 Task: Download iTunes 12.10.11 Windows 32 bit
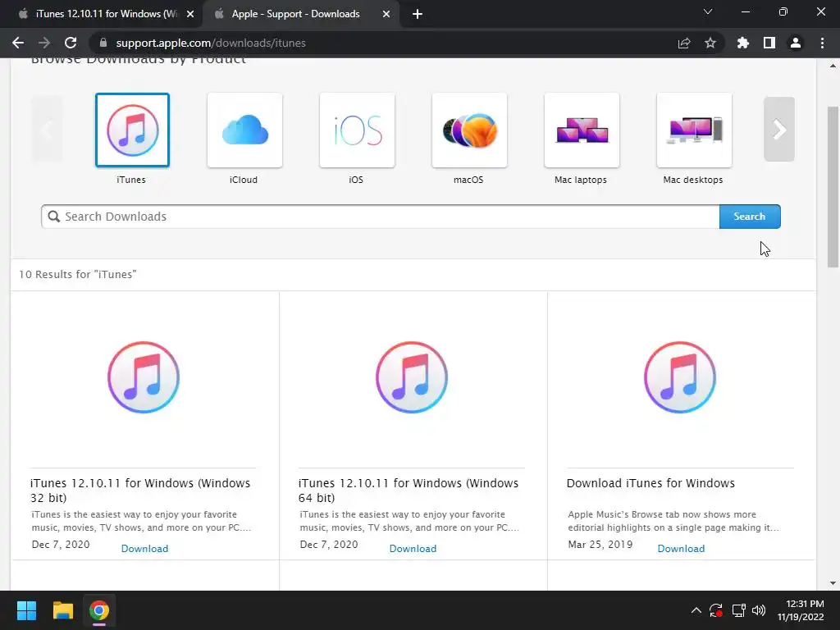coord(144,549)
